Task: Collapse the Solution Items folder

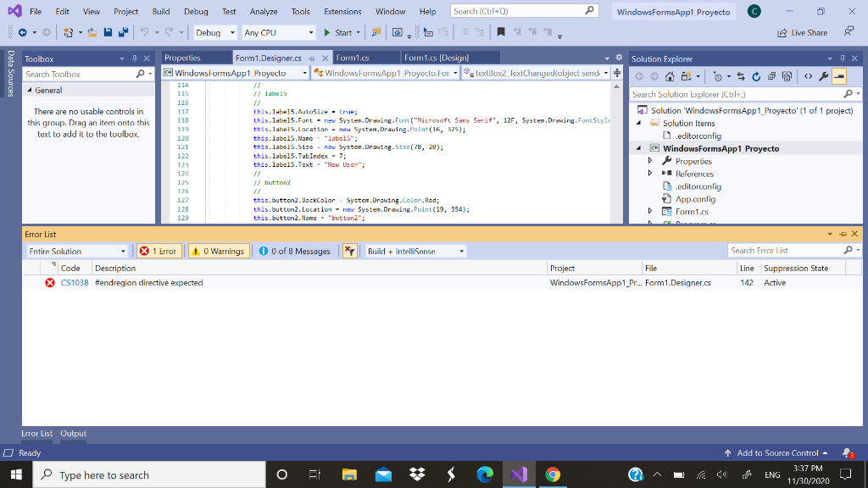Action: [x=638, y=123]
